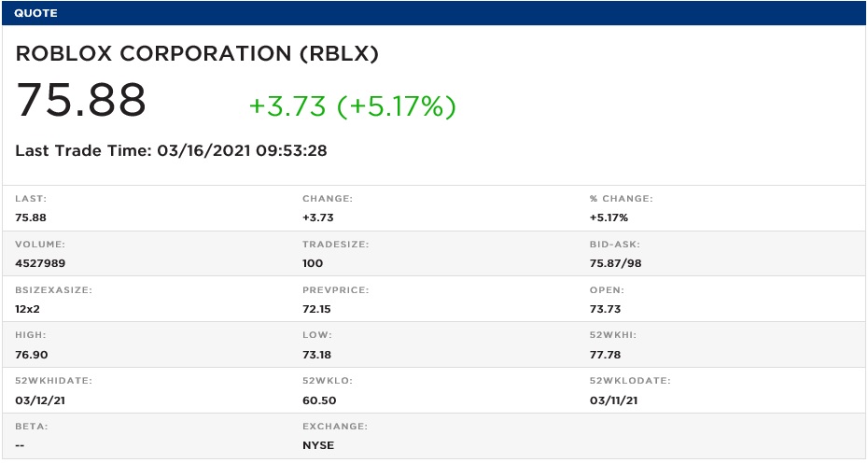Select the bid-ask value 75.87/98
Image resolution: width=868 pixels, height=463 pixels.
(616, 263)
